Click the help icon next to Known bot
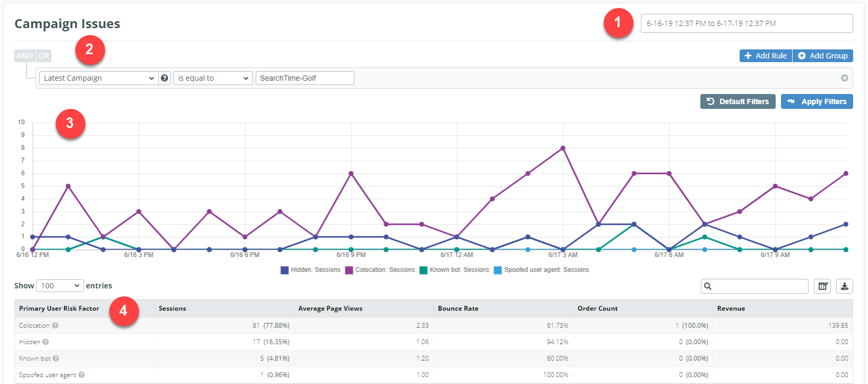 click(x=56, y=359)
